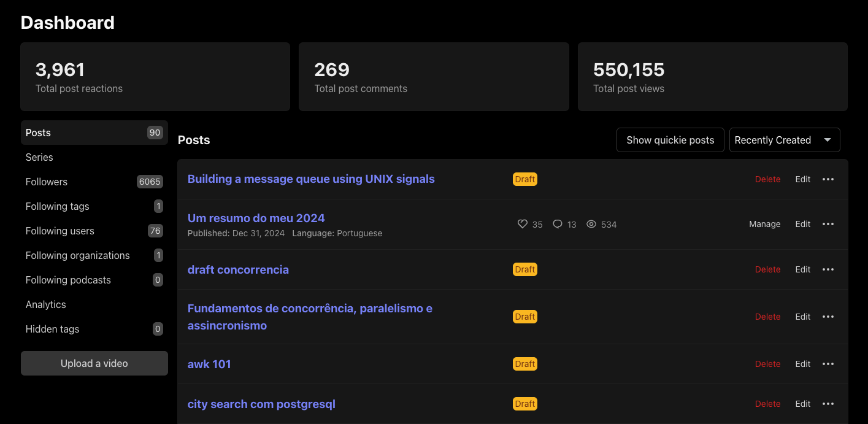Open Series section in sidebar
The height and width of the screenshot is (424, 868).
pos(39,157)
